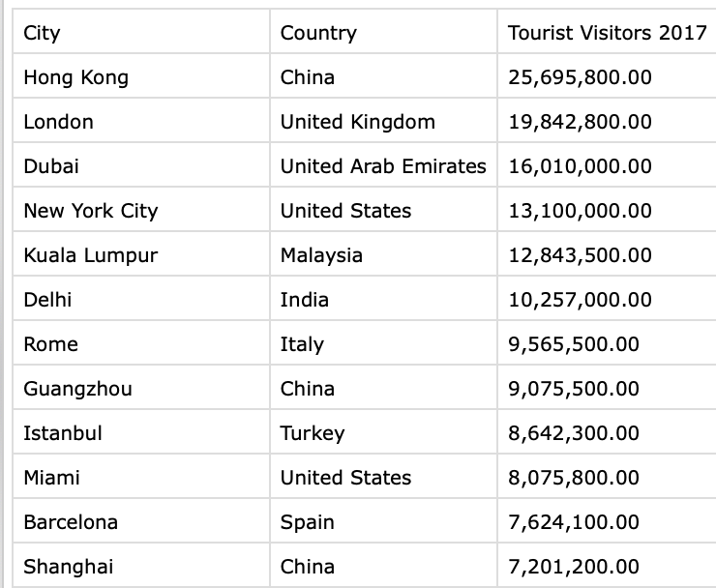Click the United Arab Emirates cell
Image resolution: width=716 pixels, height=588 pixels.
click(x=383, y=166)
